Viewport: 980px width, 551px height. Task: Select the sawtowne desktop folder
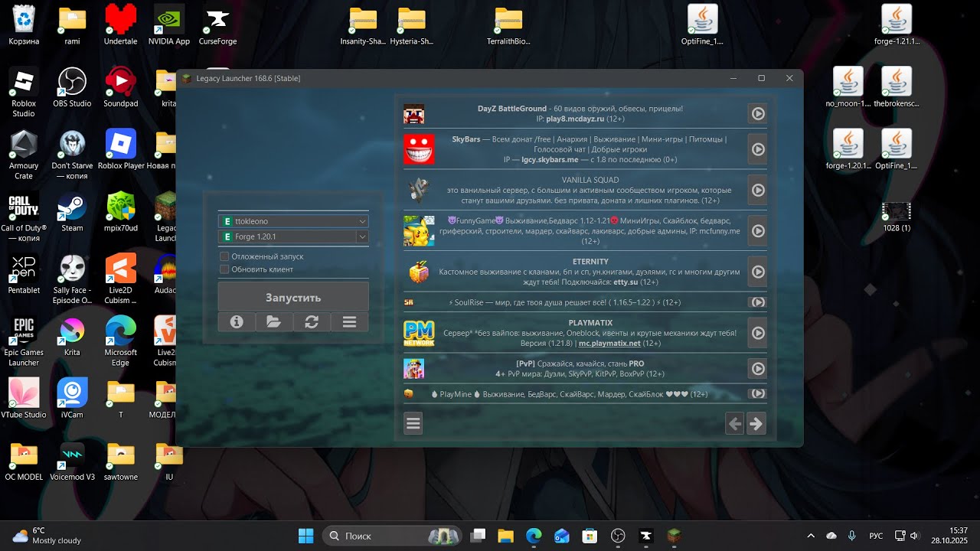(120, 460)
